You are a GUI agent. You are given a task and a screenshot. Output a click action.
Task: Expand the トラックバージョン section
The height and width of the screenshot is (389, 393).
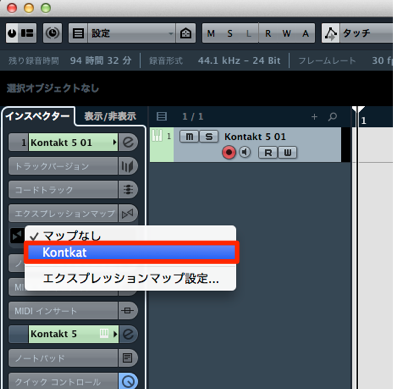[x=63, y=166]
